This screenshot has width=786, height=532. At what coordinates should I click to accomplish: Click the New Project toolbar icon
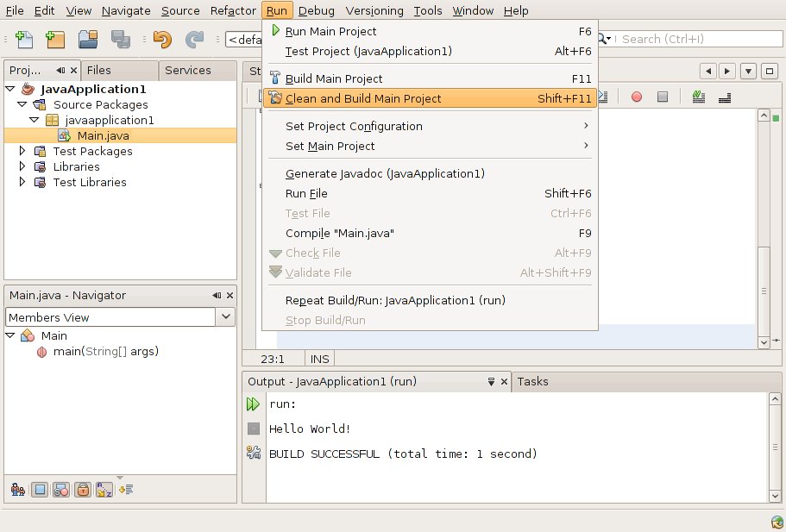coord(55,39)
